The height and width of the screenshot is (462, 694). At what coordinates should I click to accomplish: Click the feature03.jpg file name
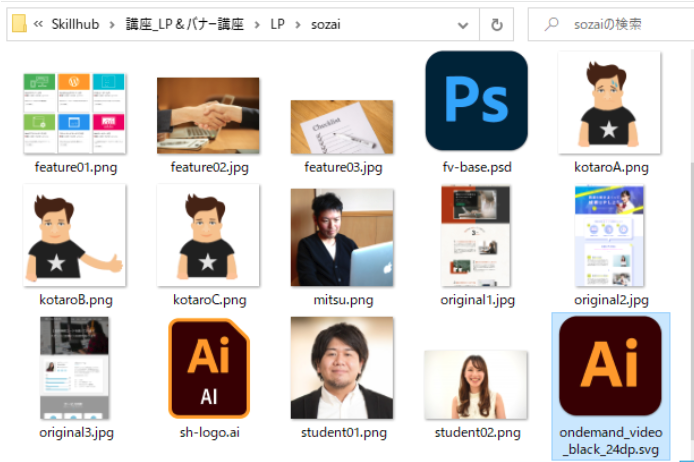(343, 167)
